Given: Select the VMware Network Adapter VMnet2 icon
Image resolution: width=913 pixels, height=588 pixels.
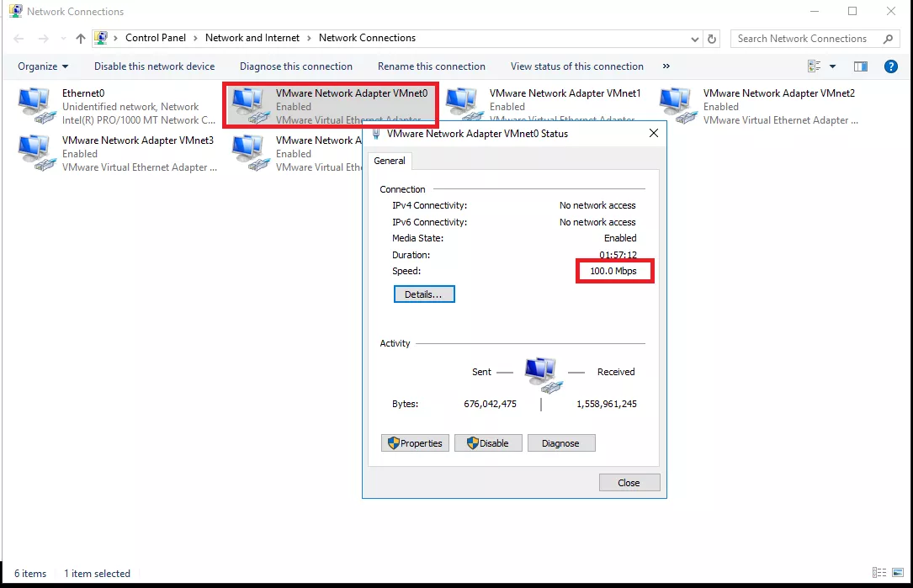Looking at the screenshot, I should point(678,106).
